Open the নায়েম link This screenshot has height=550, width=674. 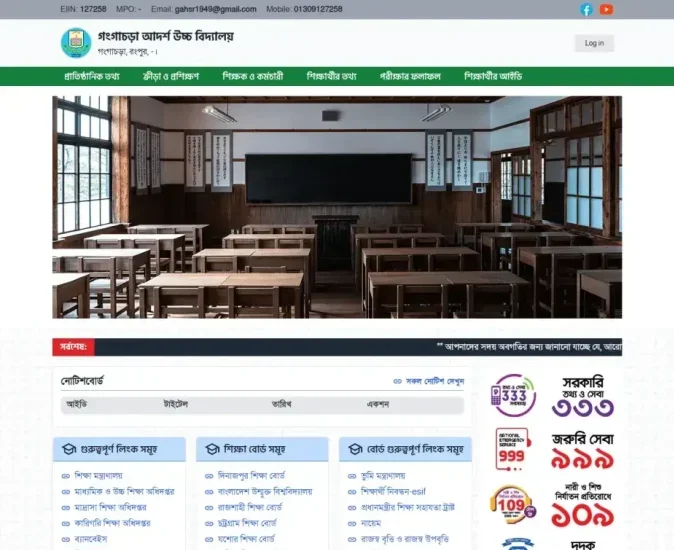[371, 523]
